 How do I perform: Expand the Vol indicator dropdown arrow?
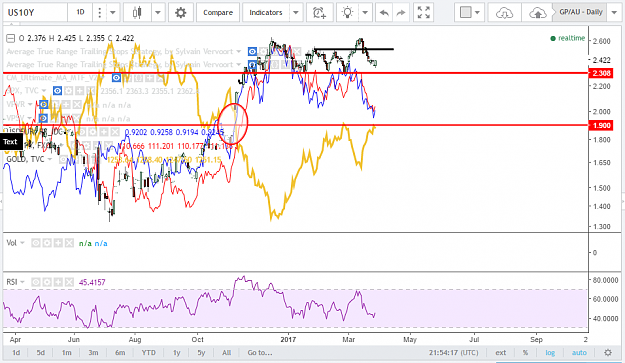(x=23, y=243)
